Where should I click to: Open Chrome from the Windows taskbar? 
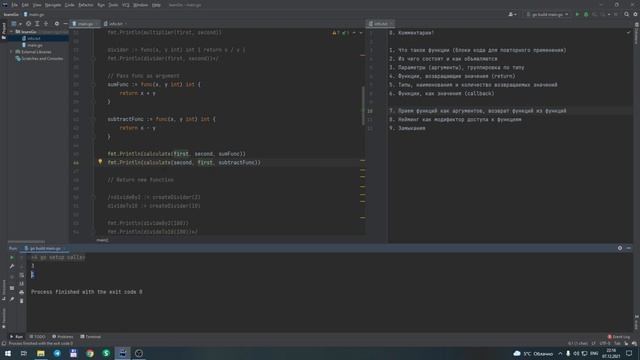[x=90, y=353]
